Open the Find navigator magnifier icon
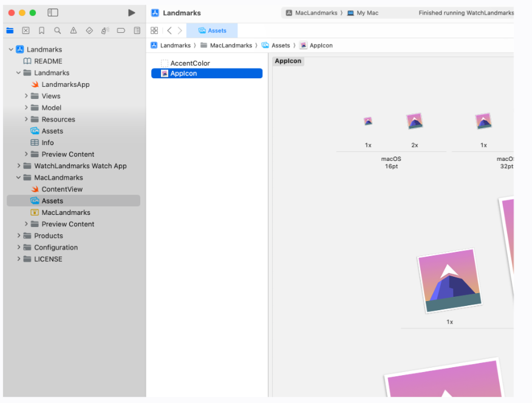Viewport: 532px width, 403px height. 58,30
